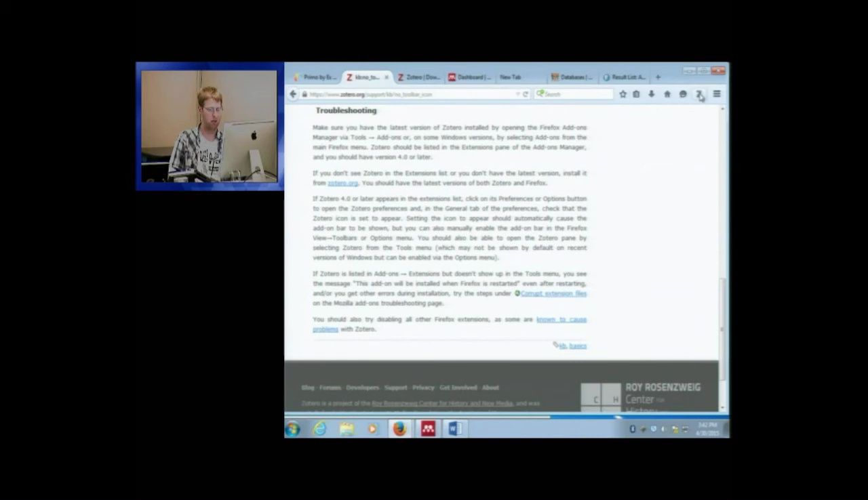Screen dimensions: 868x500
Task: Click the taskbar clock and date
Action: tap(707, 429)
